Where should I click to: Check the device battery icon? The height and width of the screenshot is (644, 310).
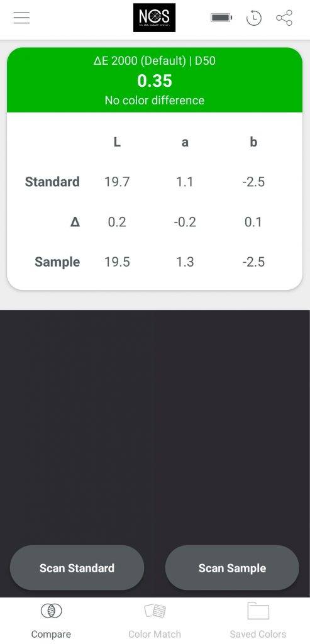click(x=221, y=18)
